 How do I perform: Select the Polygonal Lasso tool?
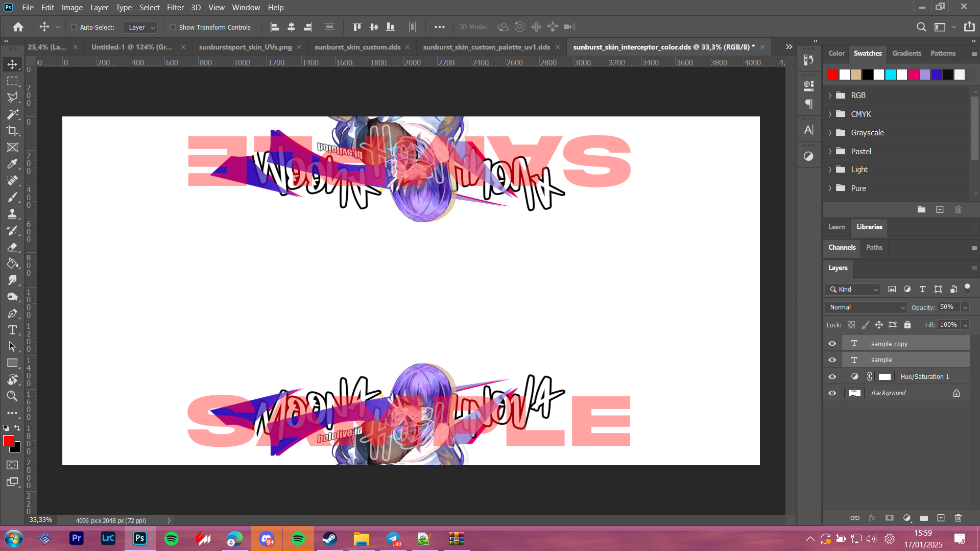12,98
